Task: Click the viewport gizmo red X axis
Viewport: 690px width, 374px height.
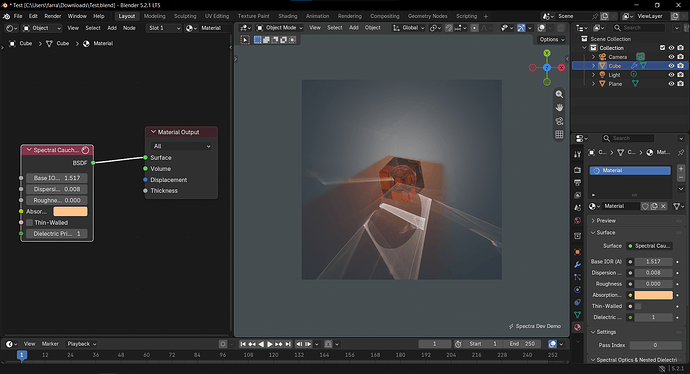Action: [562, 67]
